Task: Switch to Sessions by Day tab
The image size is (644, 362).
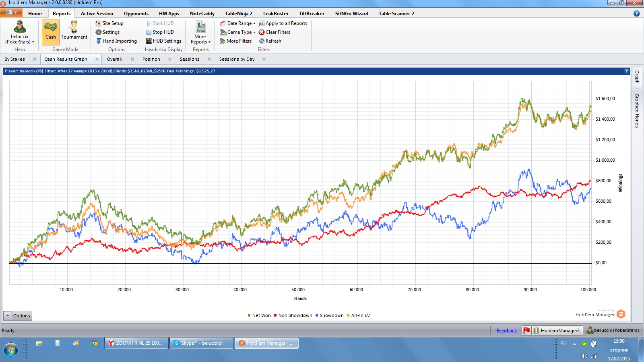Action: pyautogui.click(x=237, y=59)
